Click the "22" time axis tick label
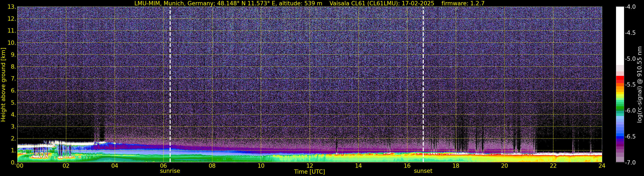The width and height of the screenshot is (644, 176). click(x=553, y=166)
